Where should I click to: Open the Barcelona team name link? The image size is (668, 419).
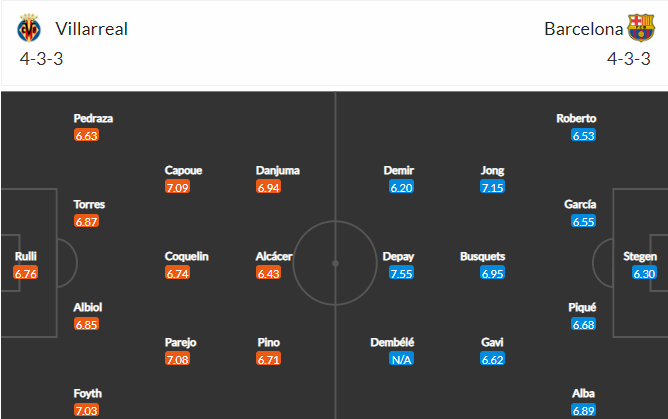[584, 29]
